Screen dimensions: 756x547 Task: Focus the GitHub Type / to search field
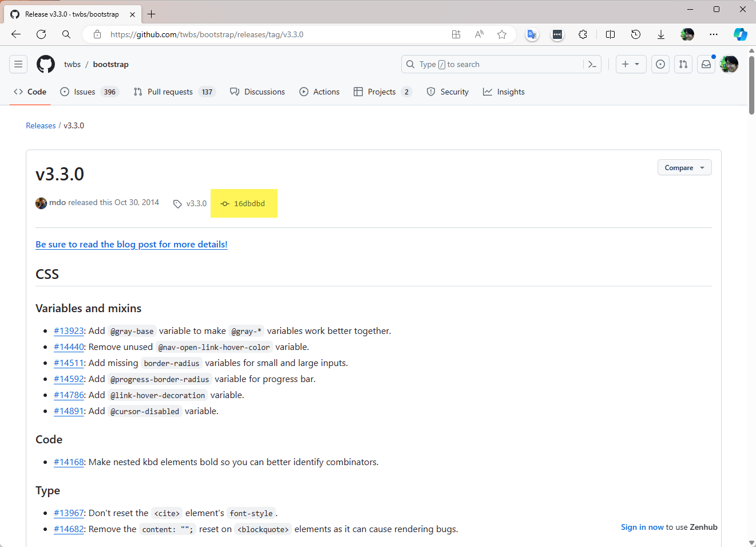tap(501, 64)
